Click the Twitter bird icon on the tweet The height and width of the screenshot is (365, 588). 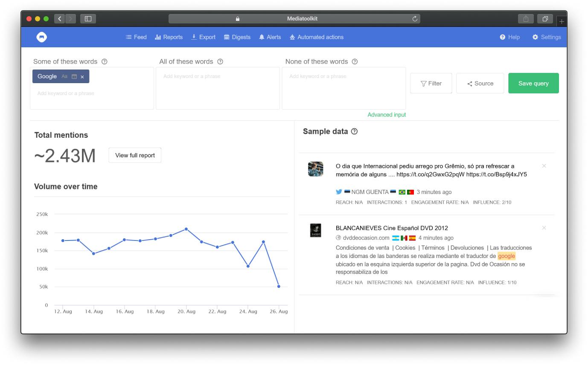[x=339, y=192]
